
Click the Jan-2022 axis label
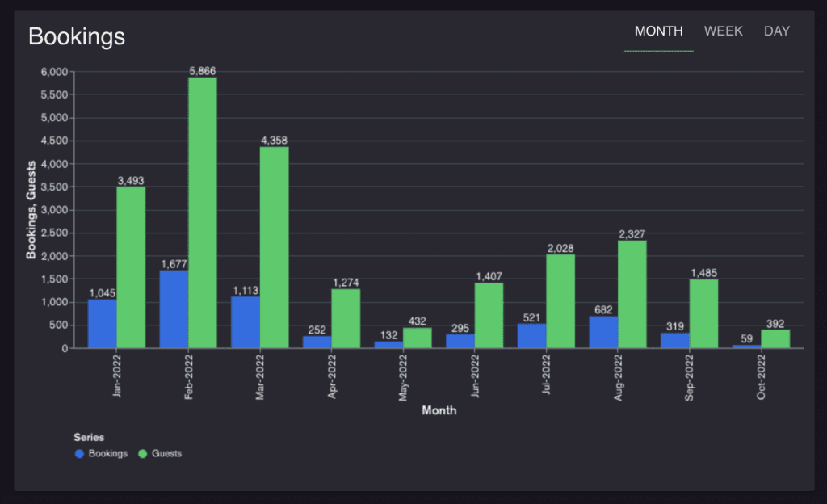(x=117, y=376)
